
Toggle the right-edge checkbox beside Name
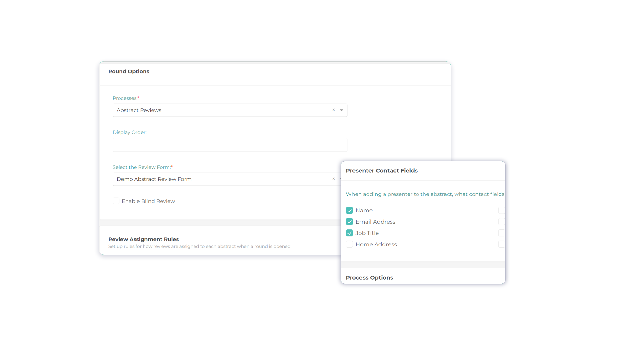click(x=501, y=210)
